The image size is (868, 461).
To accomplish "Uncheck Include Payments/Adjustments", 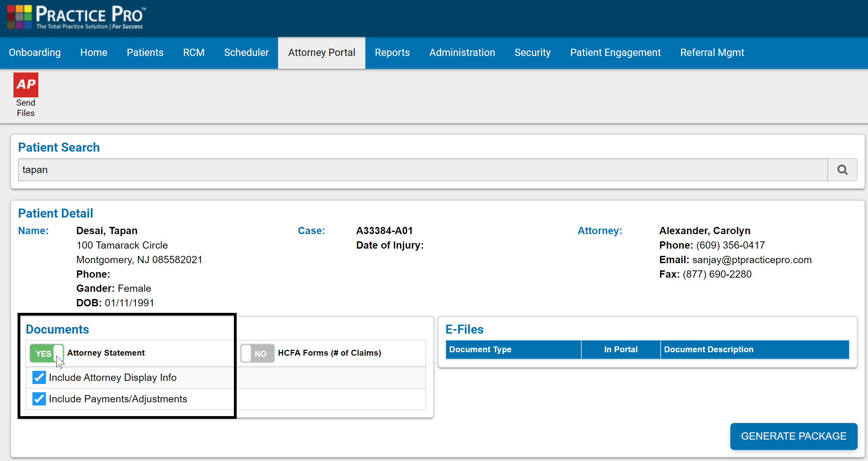I will coord(39,399).
